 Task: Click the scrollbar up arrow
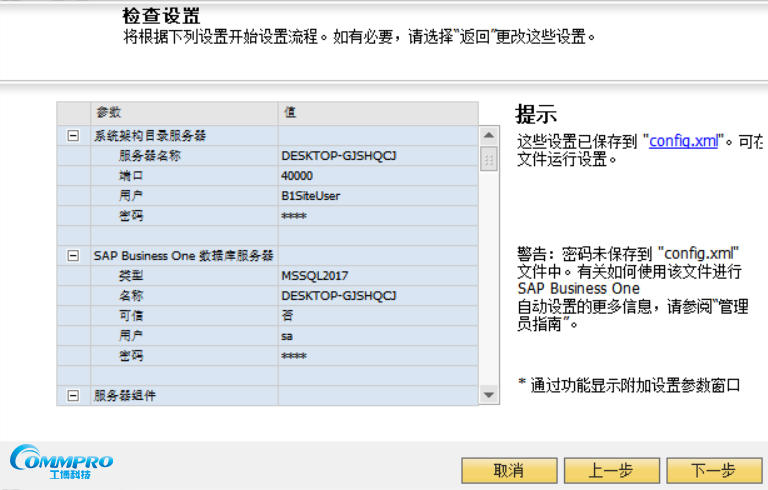click(489, 136)
